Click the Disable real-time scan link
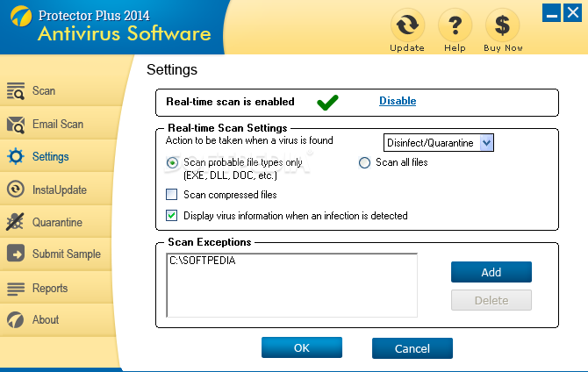 (x=398, y=101)
